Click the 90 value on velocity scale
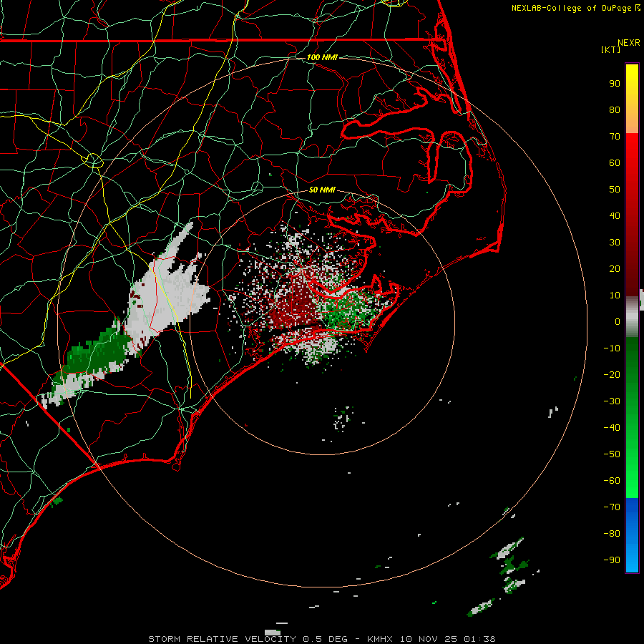This screenshot has height=644, width=644. pos(615,84)
